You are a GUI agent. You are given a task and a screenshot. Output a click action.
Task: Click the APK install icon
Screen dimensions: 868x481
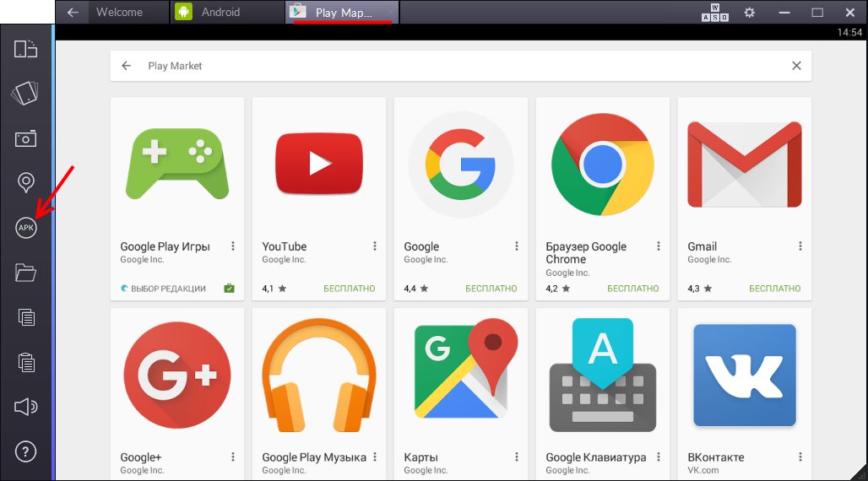pyautogui.click(x=25, y=228)
